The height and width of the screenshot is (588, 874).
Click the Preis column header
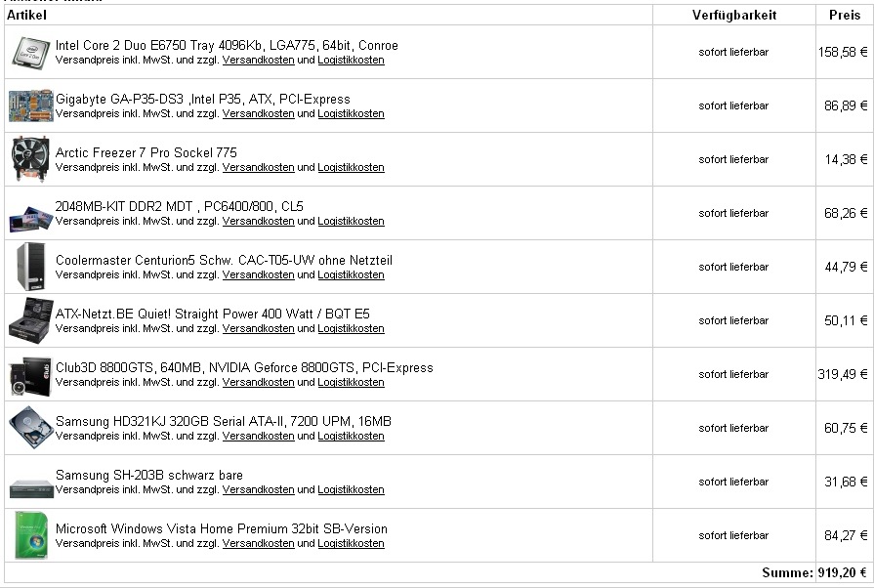[845, 15]
